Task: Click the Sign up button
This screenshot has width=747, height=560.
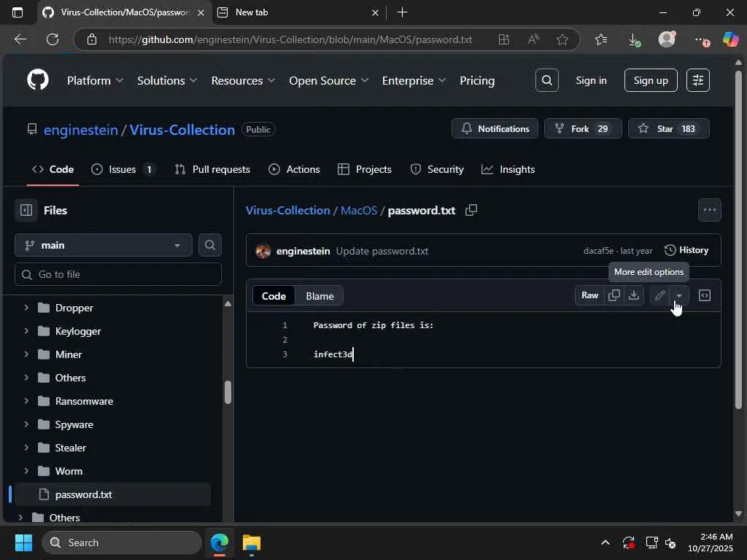Action: pyautogui.click(x=651, y=80)
